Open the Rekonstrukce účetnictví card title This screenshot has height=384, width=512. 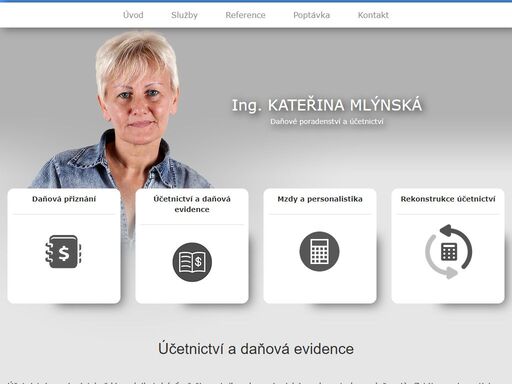pos(448,199)
